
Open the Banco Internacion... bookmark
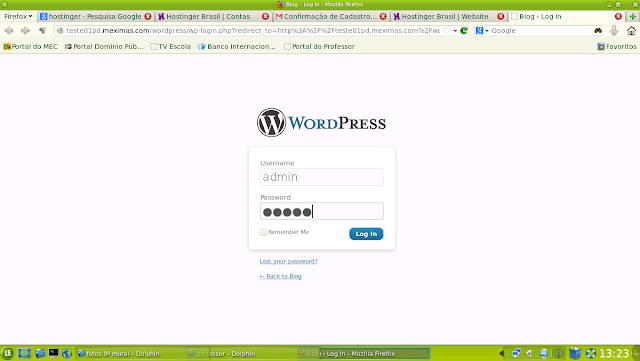[x=237, y=47]
